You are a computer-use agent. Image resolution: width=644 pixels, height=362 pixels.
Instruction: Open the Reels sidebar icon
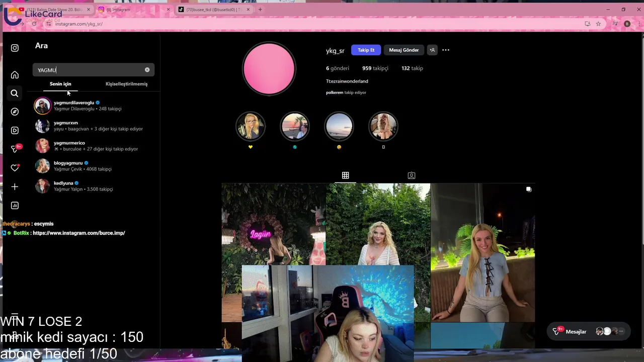click(15, 130)
